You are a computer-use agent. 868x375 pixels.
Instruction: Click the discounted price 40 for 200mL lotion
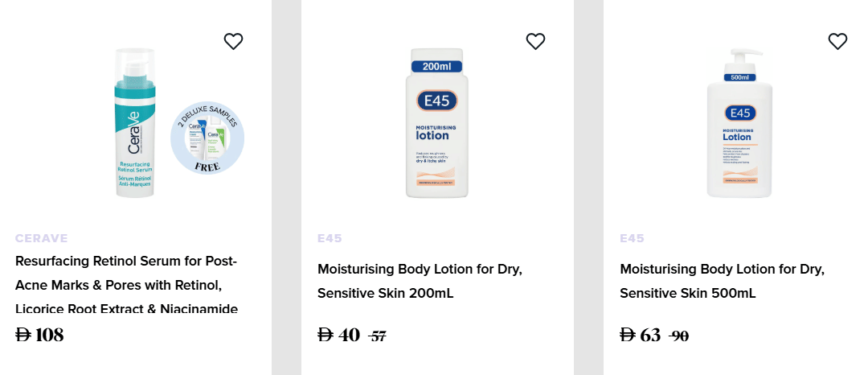tap(339, 335)
